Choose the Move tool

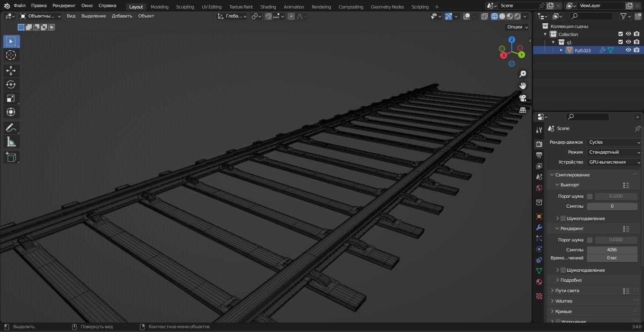point(11,71)
